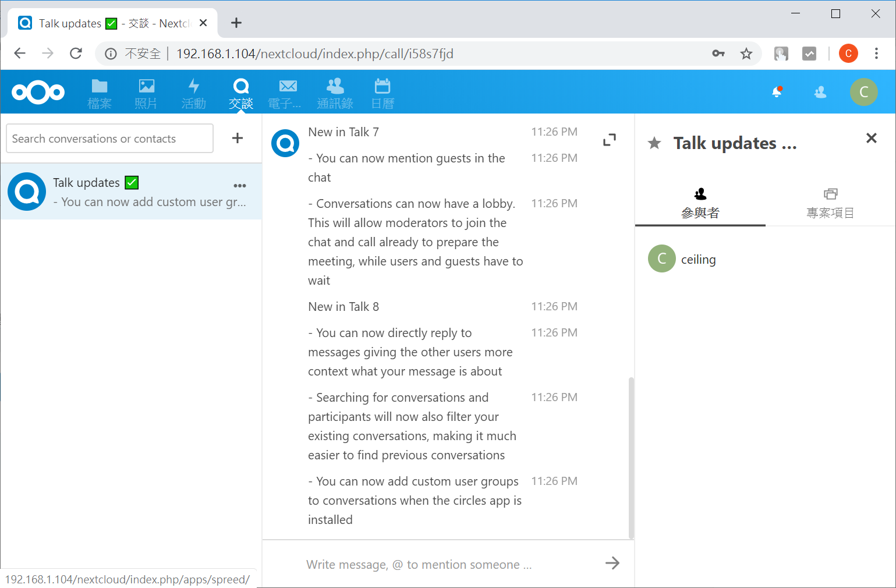The image size is (896, 588).
Task: Close the Talk updates sidebar
Action: [x=871, y=138]
